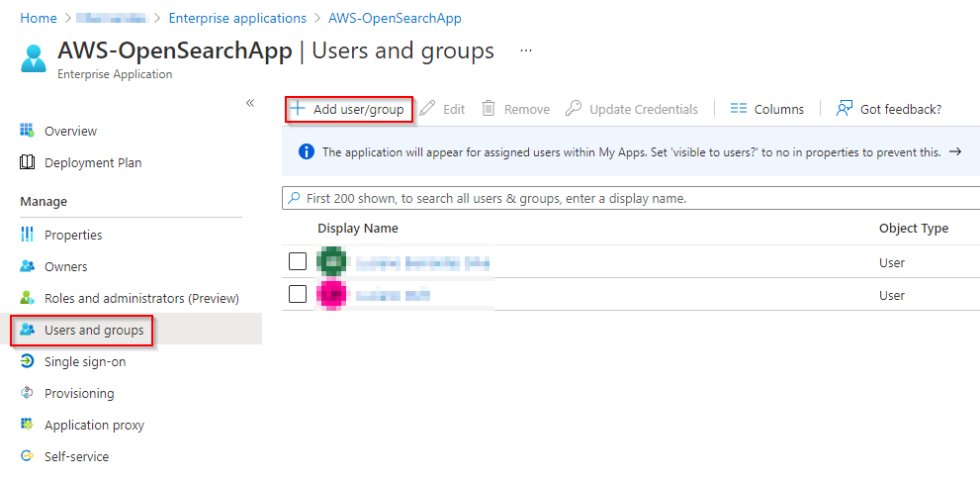
Task: Open Roles and administrators (Preview)
Action: click(141, 298)
